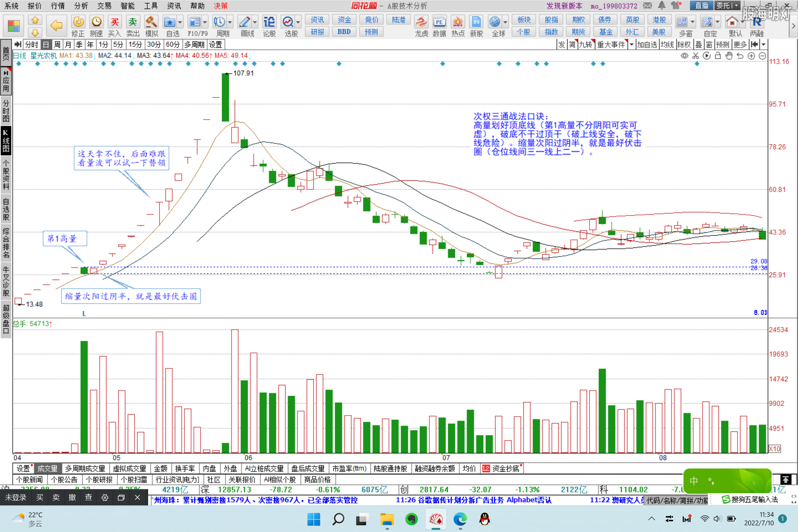Expand the F10/F9 dropdown arrow

pyautogui.click(x=205, y=22)
